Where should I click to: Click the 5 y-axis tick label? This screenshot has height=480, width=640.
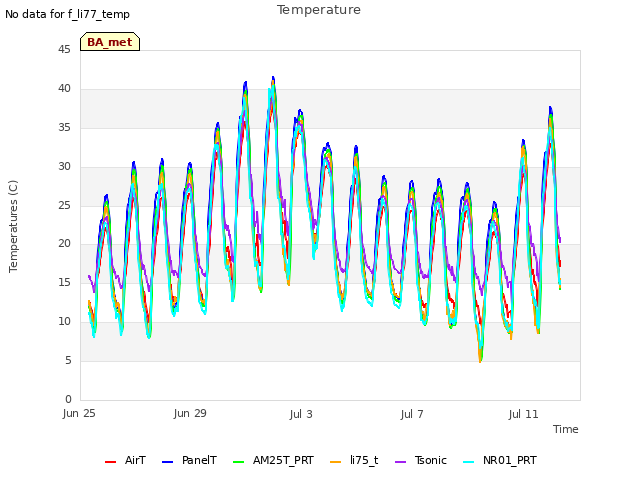(x=68, y=360)
